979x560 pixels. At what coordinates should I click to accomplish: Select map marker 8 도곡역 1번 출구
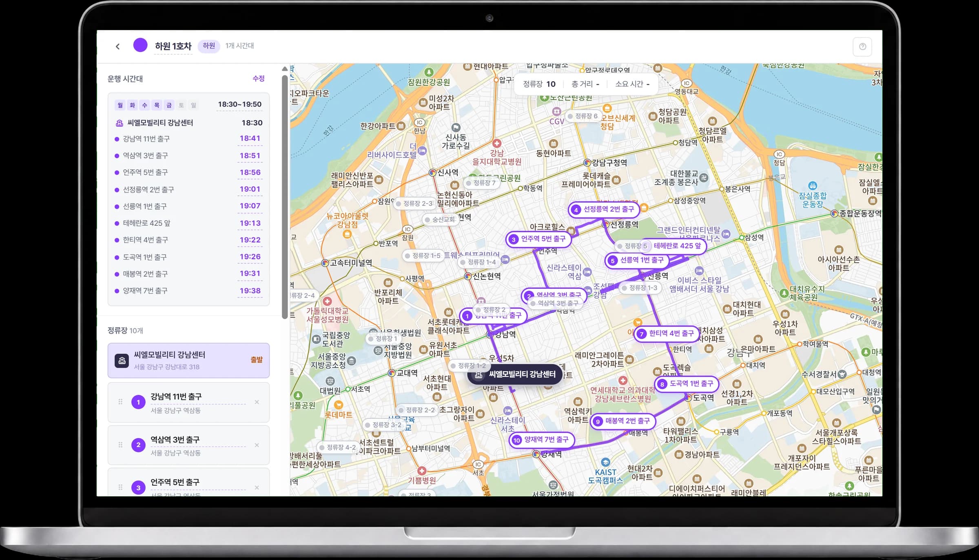point(687,384)
